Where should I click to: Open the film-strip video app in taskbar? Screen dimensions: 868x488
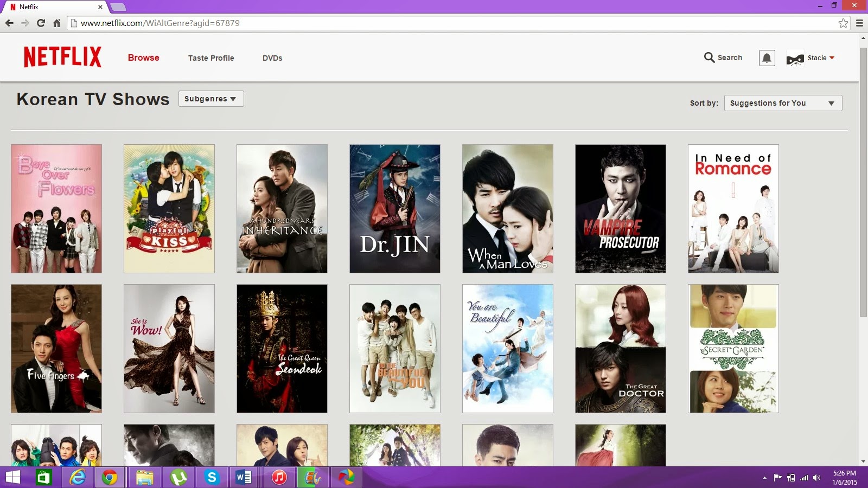point(313,478)
